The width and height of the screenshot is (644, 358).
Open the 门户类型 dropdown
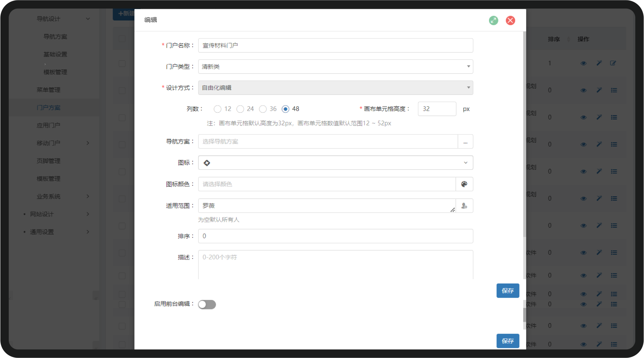click(x=335, y=67)
